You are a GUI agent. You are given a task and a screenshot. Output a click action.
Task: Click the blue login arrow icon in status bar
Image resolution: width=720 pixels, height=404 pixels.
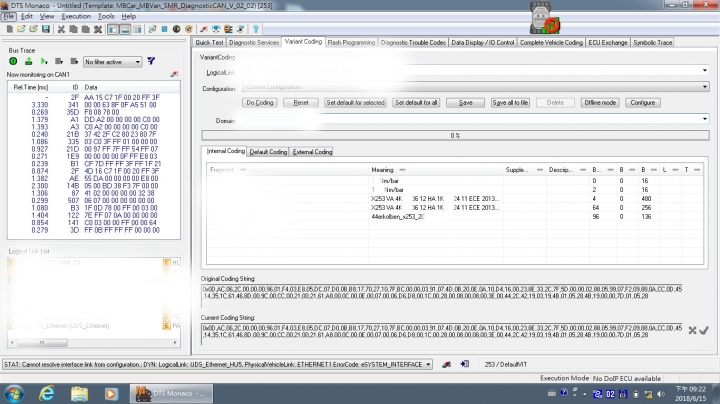click(x=464, y=365)
